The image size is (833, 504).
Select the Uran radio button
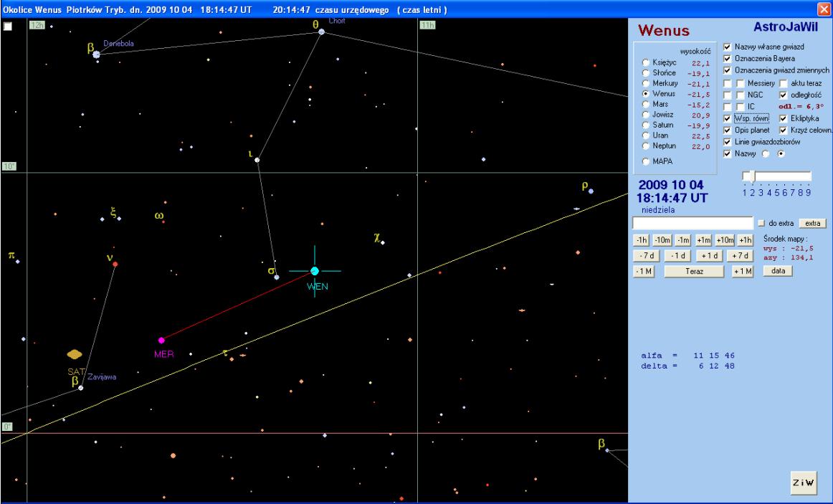[x=645, y=135]
